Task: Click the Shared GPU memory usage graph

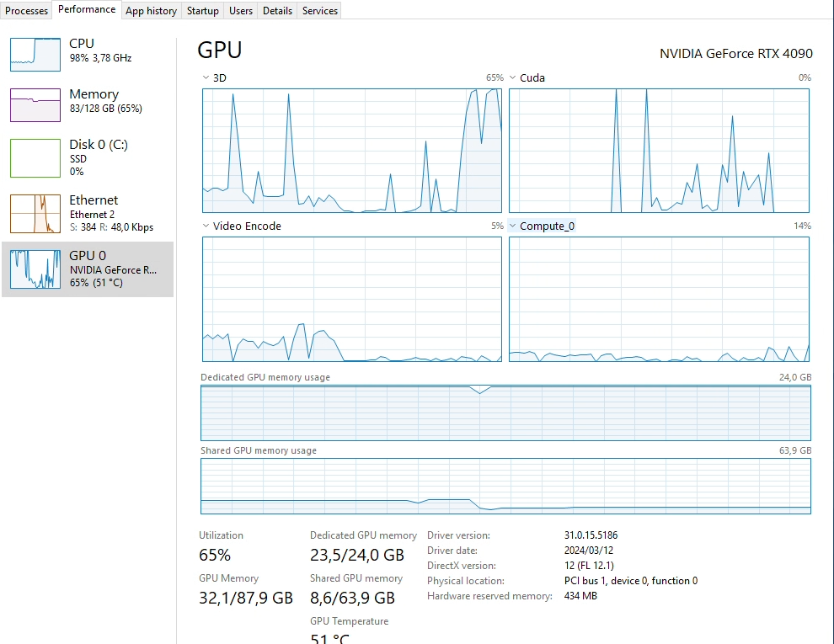Action: (505, 487)
